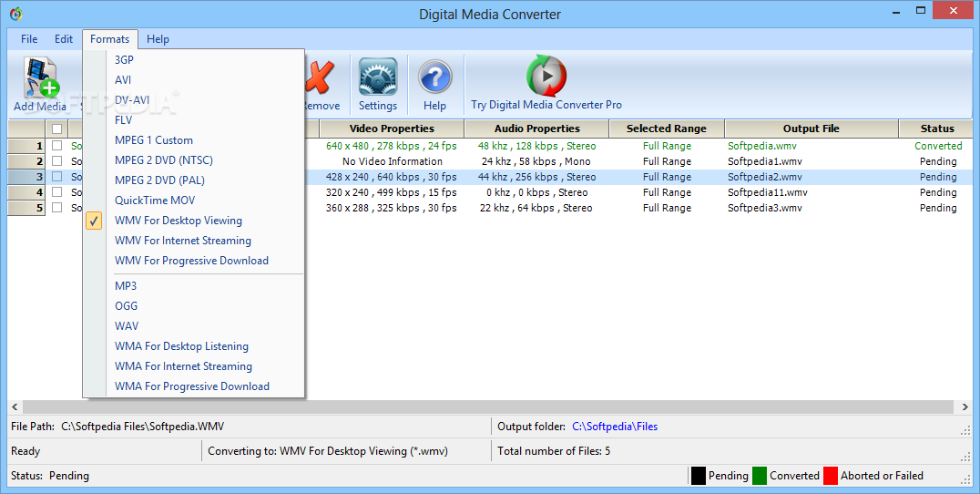Tick the checkbox in row 1

56,145
